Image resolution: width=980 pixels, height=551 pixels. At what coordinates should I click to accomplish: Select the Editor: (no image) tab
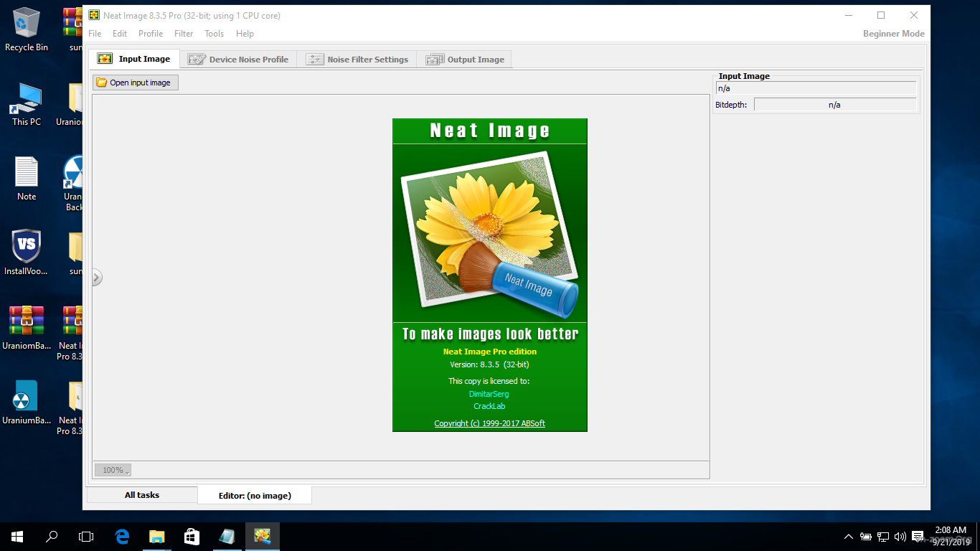point(255,495)
